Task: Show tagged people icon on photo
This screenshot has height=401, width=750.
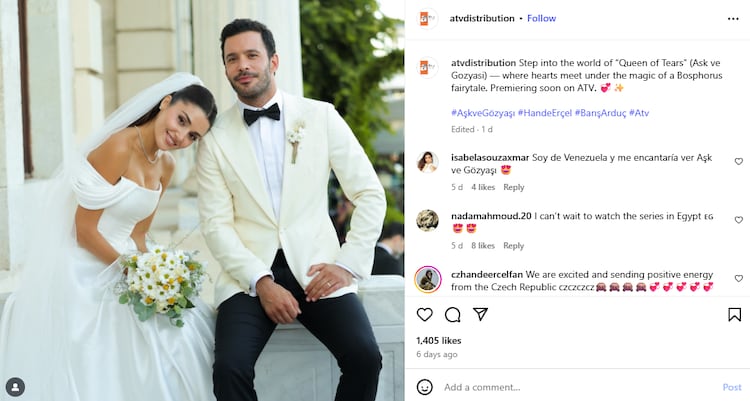Action: pos(16,387)
